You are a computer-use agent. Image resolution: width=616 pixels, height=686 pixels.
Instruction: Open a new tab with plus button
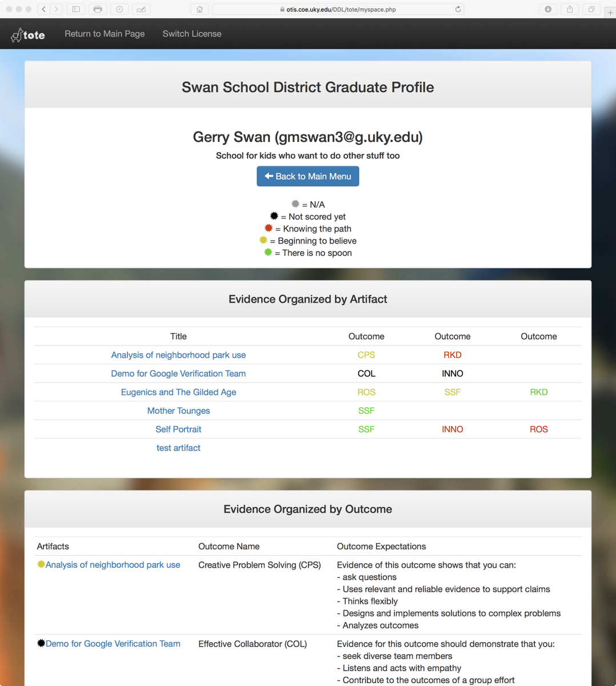click(x=610, y=12)
